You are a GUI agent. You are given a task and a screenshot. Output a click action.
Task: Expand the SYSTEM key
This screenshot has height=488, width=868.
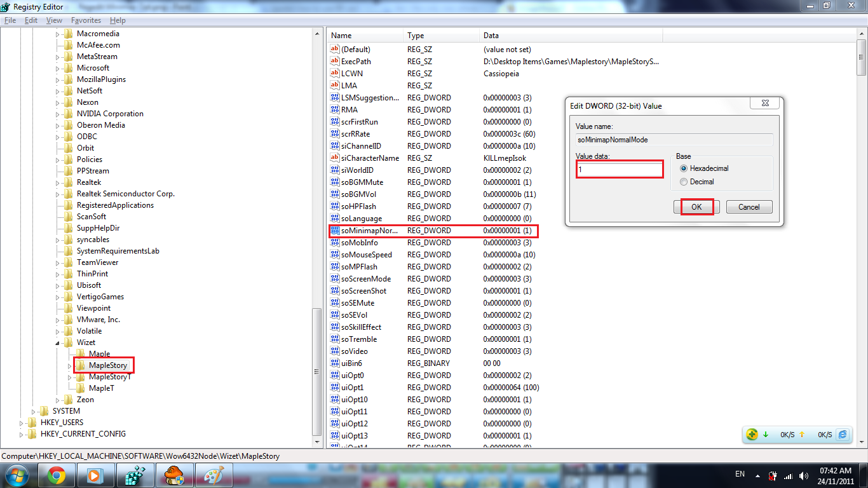(x=33, y=411)
